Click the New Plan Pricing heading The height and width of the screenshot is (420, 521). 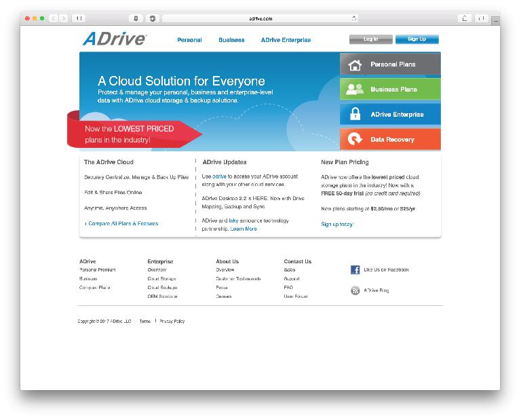(345, 162)
